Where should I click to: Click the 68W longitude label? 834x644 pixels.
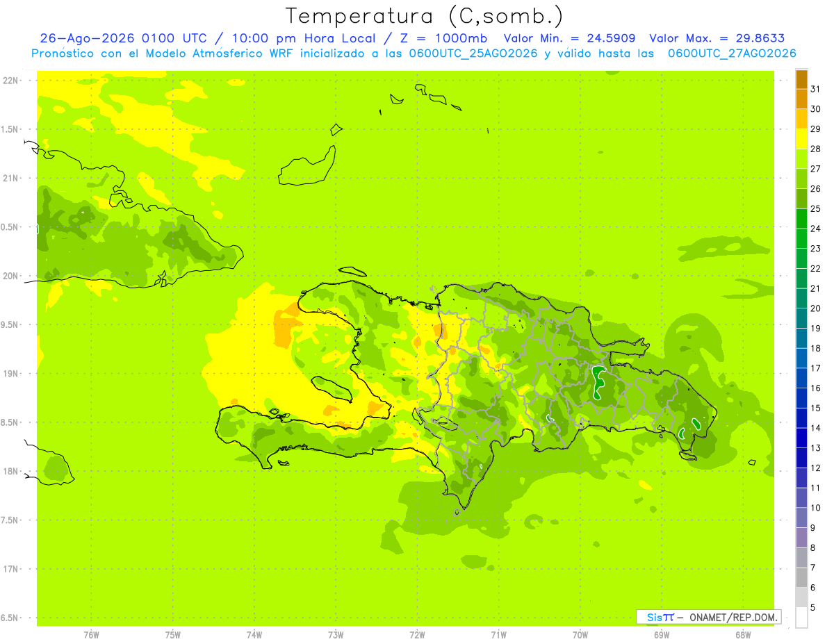[742, 635]
